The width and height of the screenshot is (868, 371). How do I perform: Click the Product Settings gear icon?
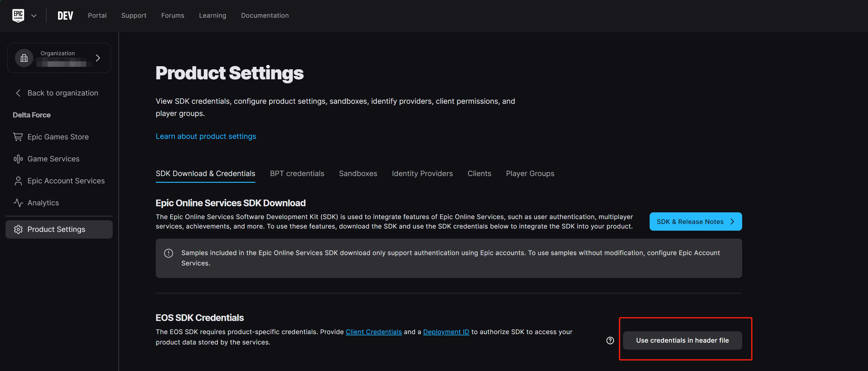coord(18,229)
